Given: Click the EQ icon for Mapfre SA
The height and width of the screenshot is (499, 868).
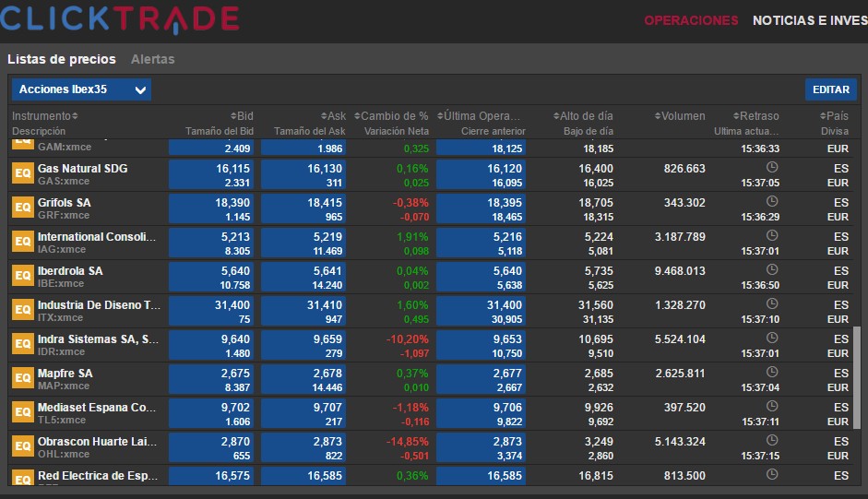Looking at the screenshot, I should [x=23, y=378].
